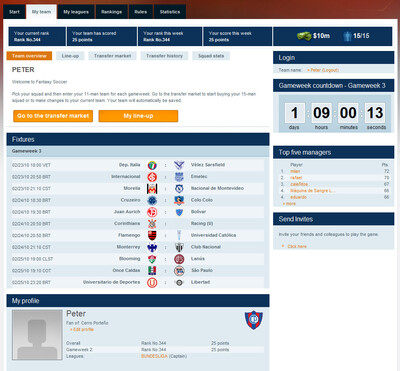Image resolution: width=400 pixels, height=371 pixels.
Task: Click the Vélez Sarsfield crest icon
Action: click(x=179, y=165)
